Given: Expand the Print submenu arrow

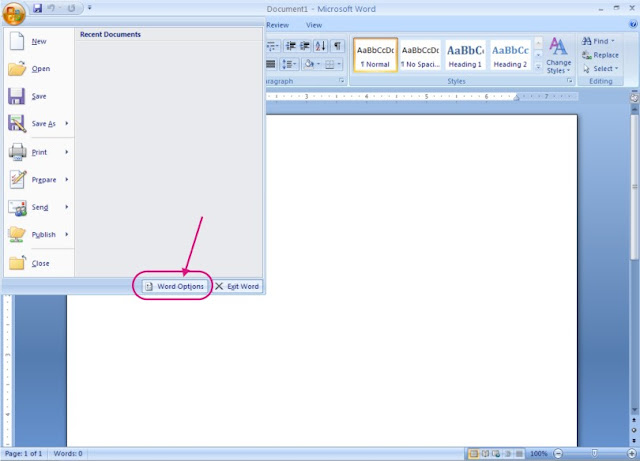Looking at the screenshot, I should [x=67, y=152].
